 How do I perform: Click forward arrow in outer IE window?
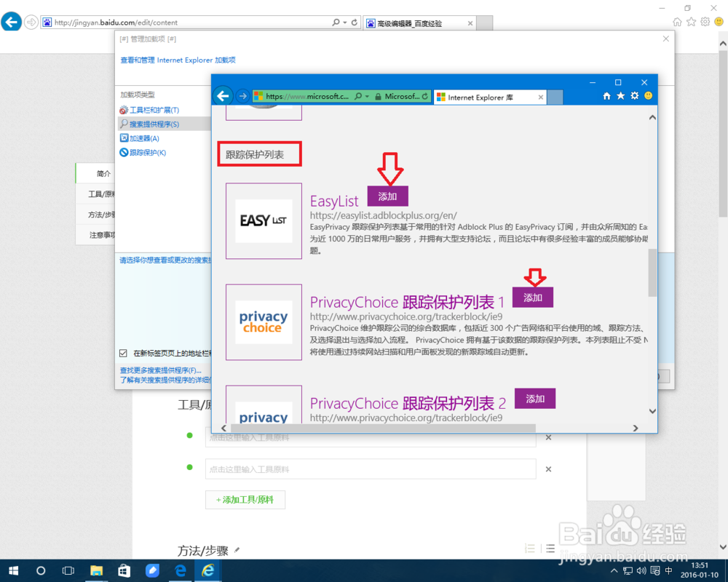[31, 22]
